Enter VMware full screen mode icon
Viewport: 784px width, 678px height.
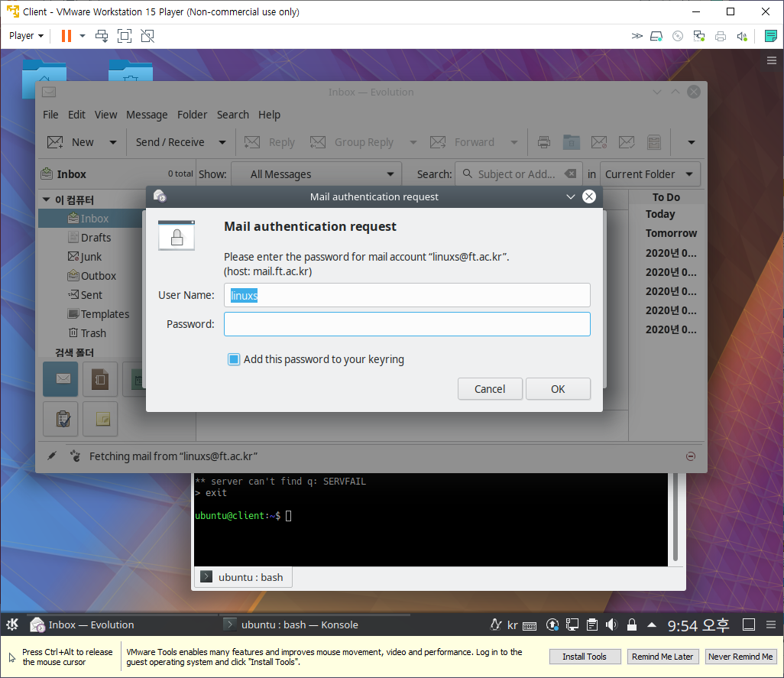(124, 36)
